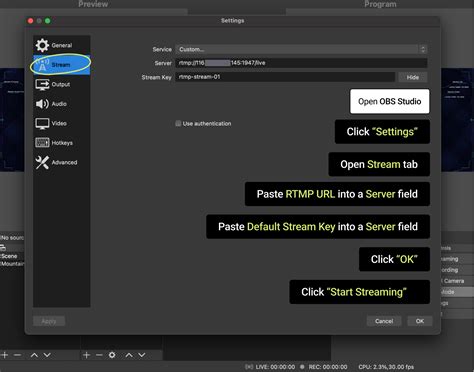Open the Video monitor icon
The image size is (474, 372).
pyautogui.click(x=42, y=124)
